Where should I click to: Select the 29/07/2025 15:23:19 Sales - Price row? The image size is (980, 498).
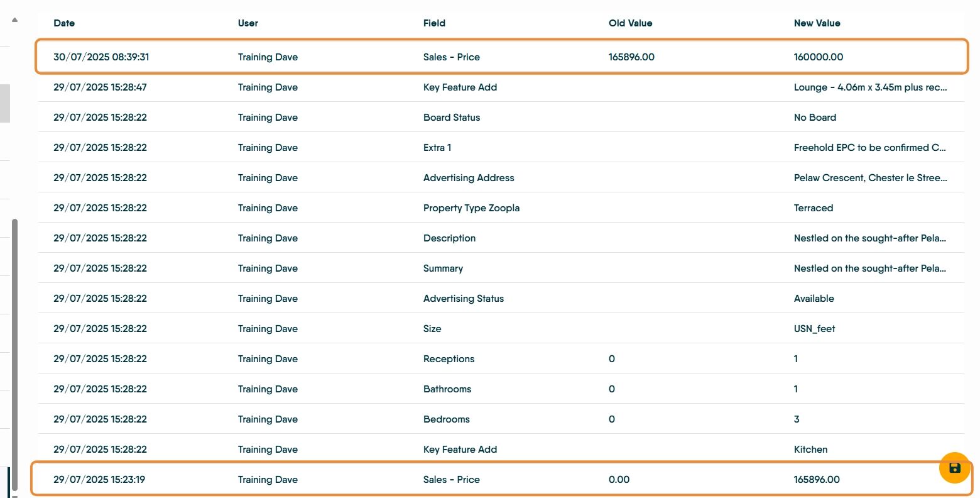click(502, 479)
